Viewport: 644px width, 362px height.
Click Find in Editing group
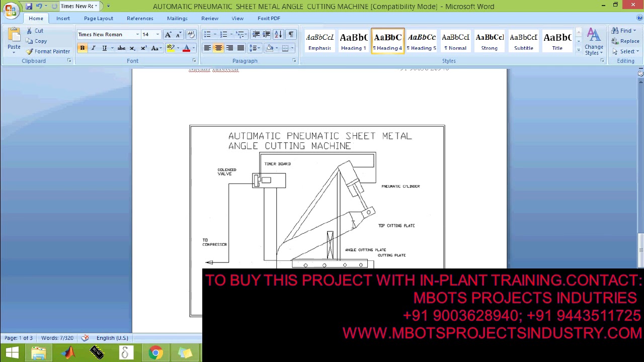[624, 31]
